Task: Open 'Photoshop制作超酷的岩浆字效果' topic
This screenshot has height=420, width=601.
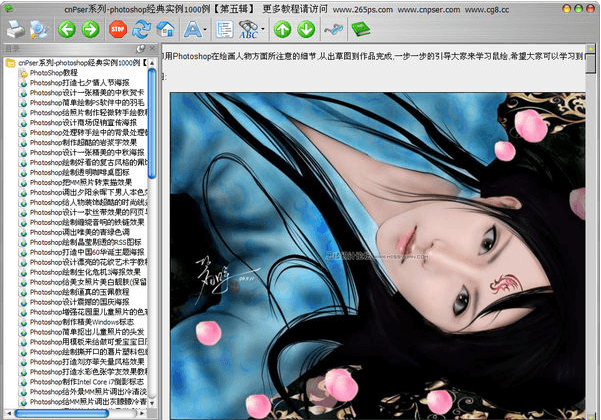Action: (83, 143)
